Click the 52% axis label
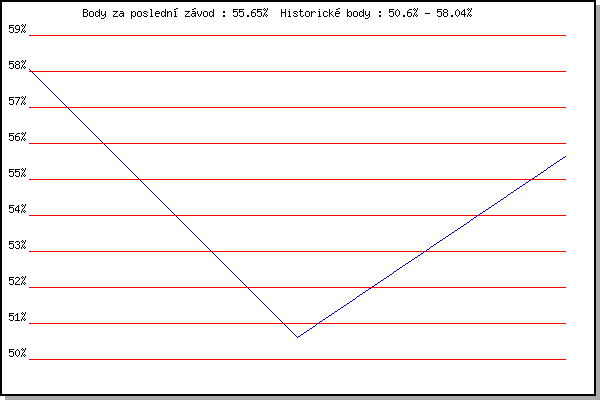Screen dimensions: 600x400 coord(17,281)
